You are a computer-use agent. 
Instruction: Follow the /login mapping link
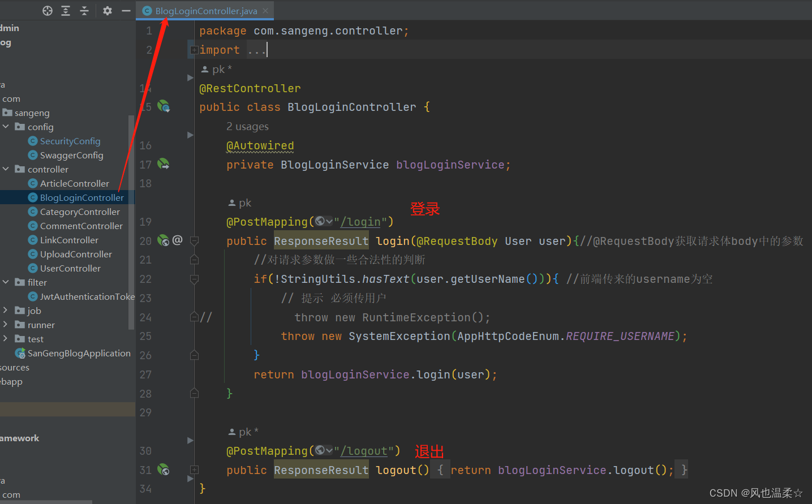(x=360, y=222)
